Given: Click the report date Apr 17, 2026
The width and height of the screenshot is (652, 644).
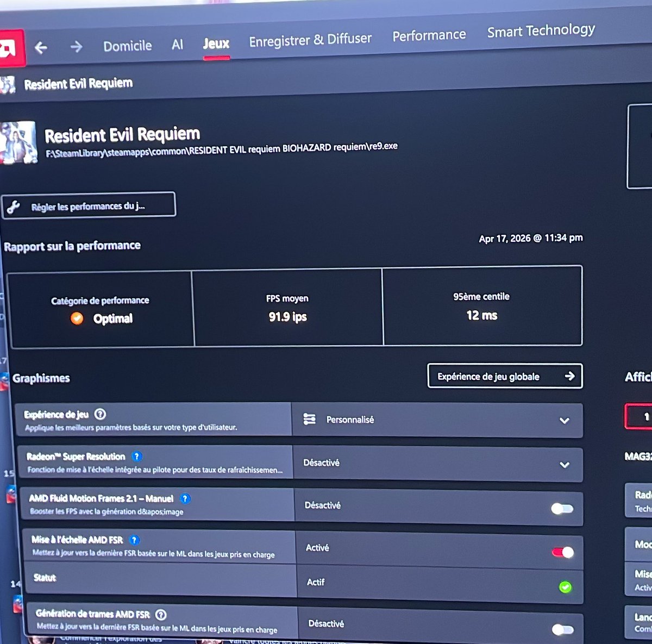Looking at the screenshot, I should [531, 238].
